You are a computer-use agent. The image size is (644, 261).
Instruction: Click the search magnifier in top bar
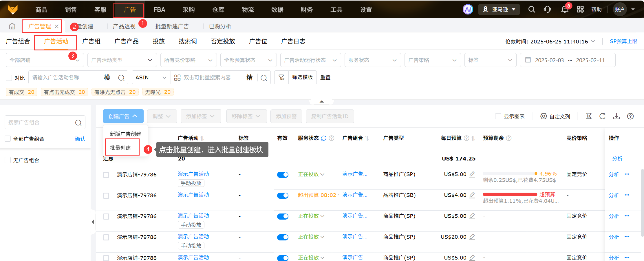point(531,10)
